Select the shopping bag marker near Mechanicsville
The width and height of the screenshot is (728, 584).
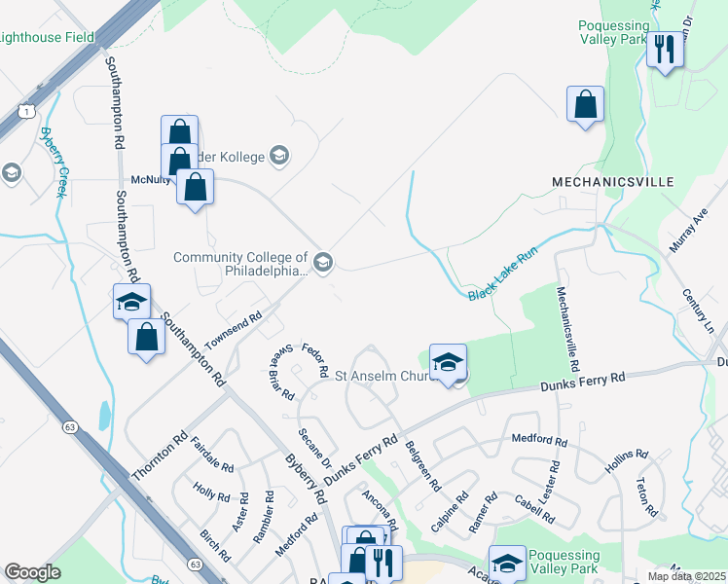click(x=585, y=107)
